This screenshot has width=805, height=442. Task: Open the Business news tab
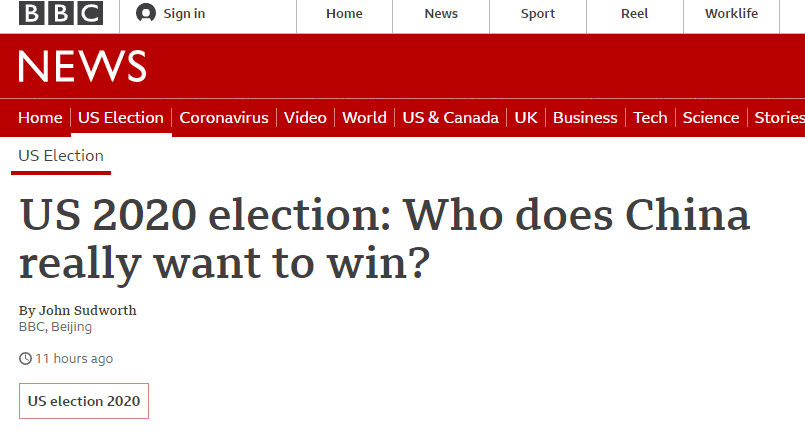coord(585,118)
